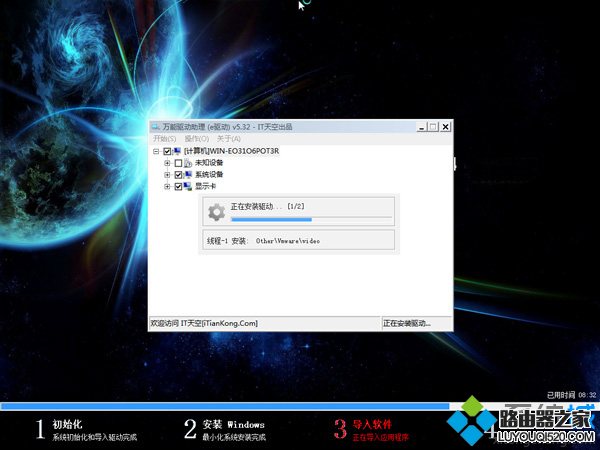Open the 关于(A) menu
Screen dimensions: 600x450
click(x=228, y=139)
